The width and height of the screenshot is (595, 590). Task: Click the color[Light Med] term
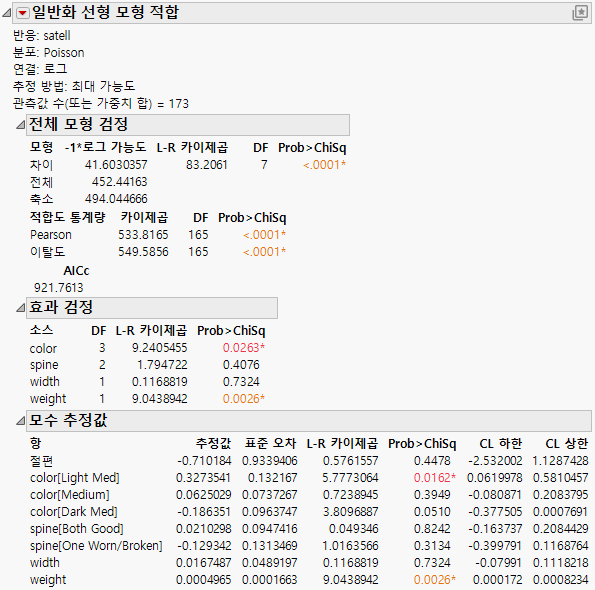tap(75, 478)
